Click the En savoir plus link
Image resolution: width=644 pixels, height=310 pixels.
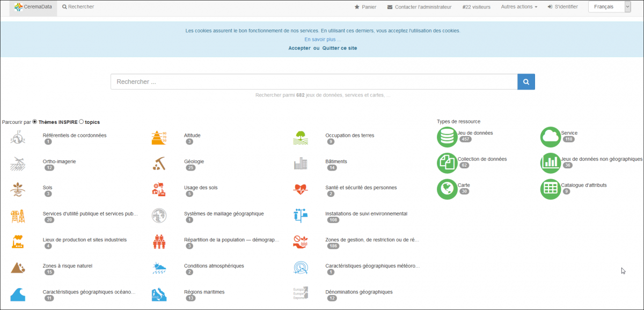click(323, 40)
